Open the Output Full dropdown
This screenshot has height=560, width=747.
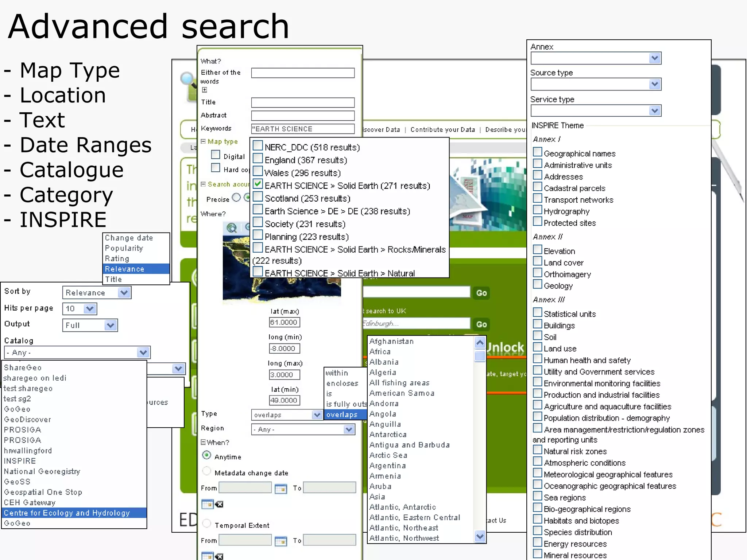click(x=90, y=326)
